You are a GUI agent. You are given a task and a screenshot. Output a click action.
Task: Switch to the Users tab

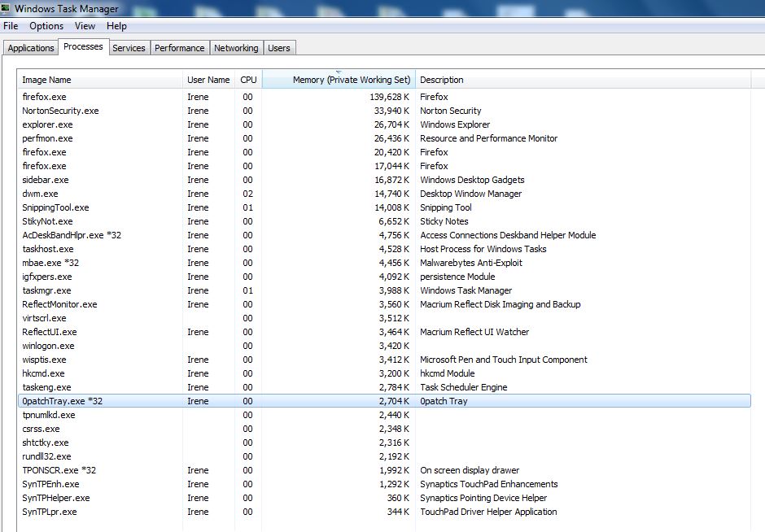click(279, 48)
